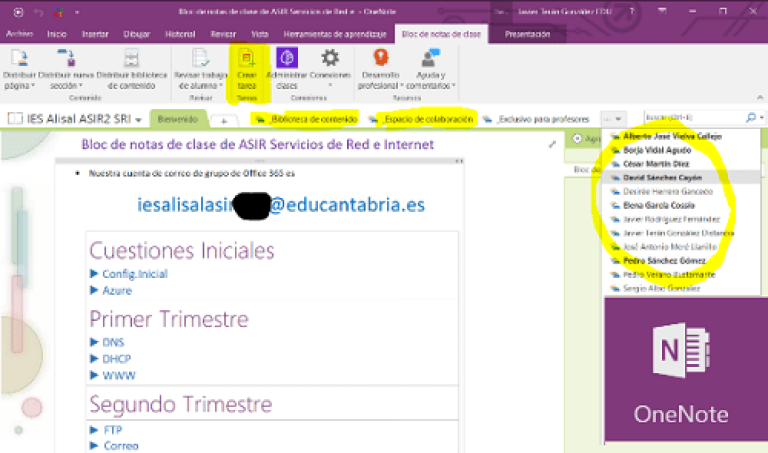Image resolution: width=768 pixels, height=453 pixels.
Task: Select Desirée Herrero student section
Action: tap(668, 191)
